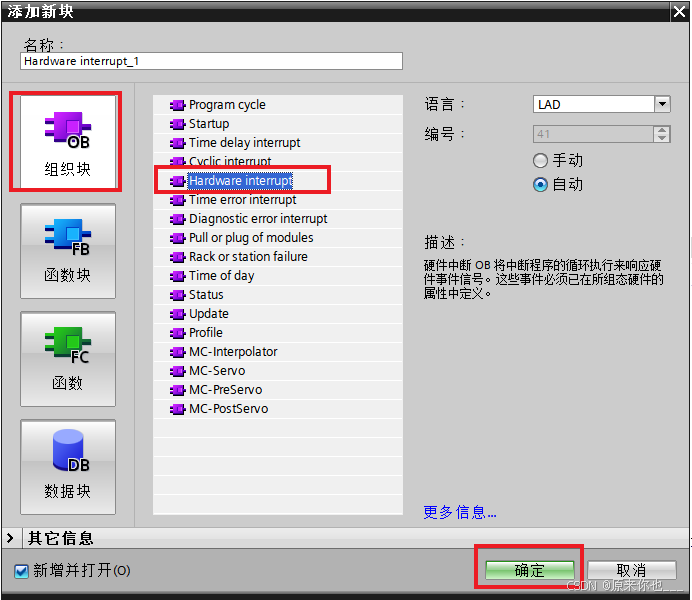Choose the Startup block type
The width and height of the screenshot is (692, 600).
point(209,124)
